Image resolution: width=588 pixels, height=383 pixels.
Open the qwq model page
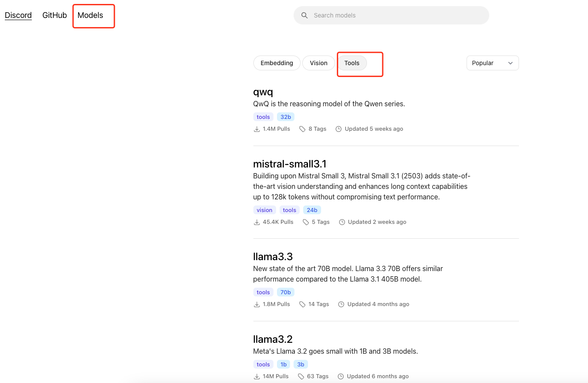(263, 92)
